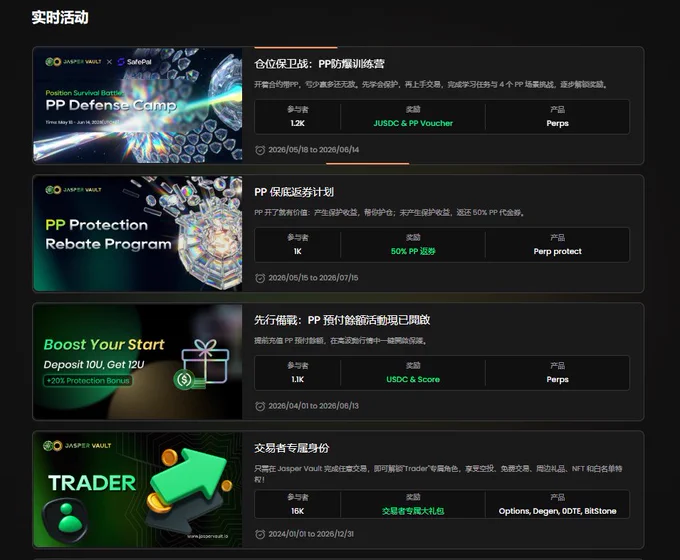Click the 50% PP 返券 reward text
The width and height of the screenshot is (680, 560).
(413, 251)
